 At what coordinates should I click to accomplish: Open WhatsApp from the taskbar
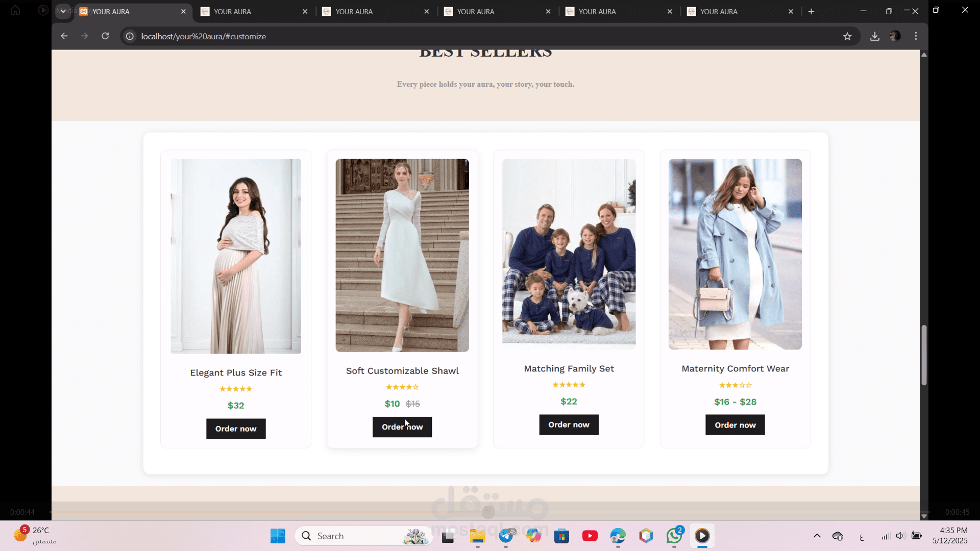(x=674, y=536)
